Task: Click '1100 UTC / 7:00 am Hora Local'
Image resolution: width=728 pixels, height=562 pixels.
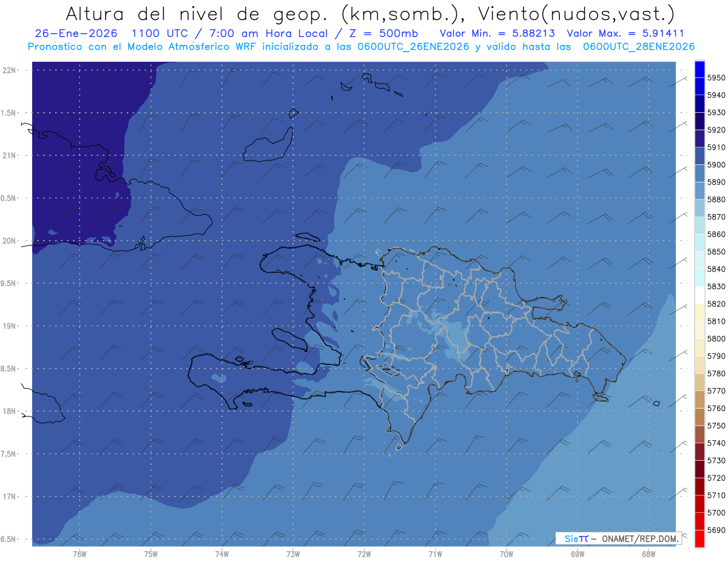Action: point(231,33)
